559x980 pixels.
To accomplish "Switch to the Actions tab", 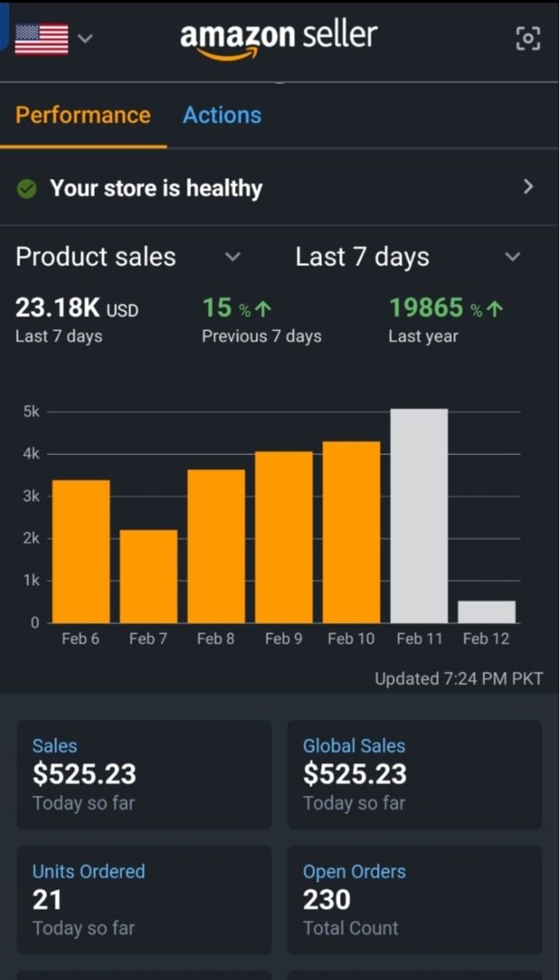I will coord(222,115).
